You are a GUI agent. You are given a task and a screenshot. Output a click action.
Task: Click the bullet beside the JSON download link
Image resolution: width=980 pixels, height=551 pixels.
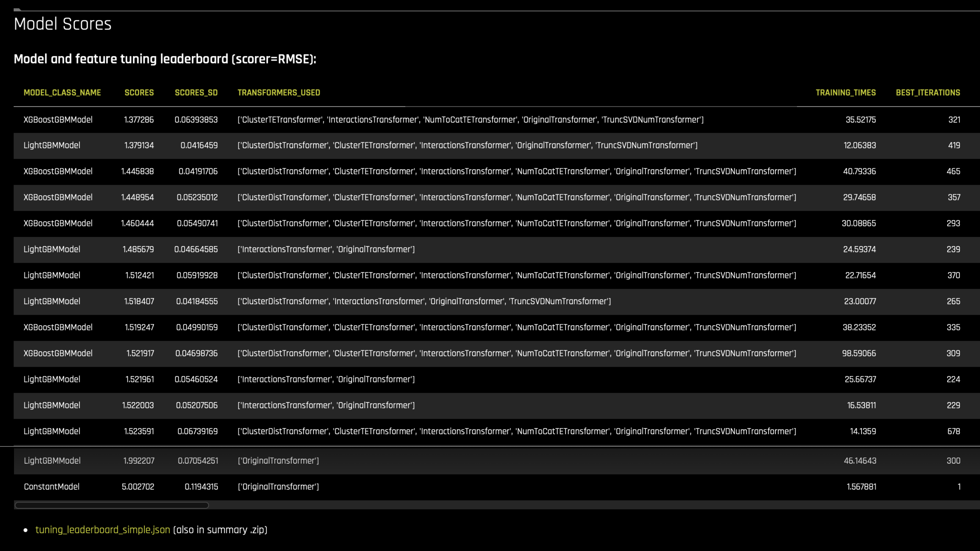(x=26, y=529)
